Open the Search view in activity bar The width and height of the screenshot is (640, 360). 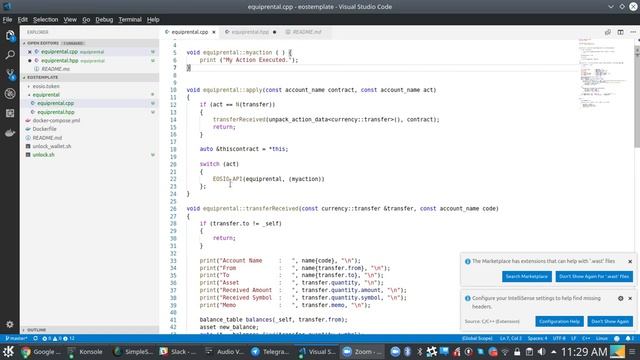10,55
